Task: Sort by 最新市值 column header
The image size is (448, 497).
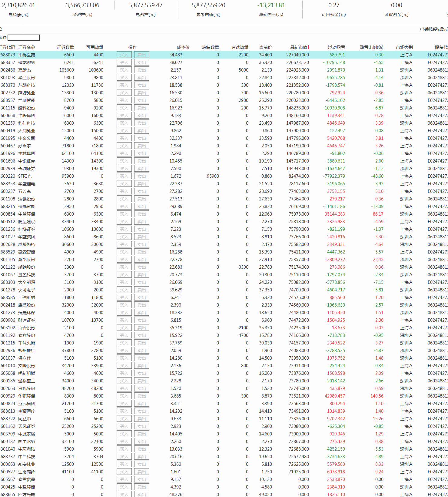Action: coord(300,47)
